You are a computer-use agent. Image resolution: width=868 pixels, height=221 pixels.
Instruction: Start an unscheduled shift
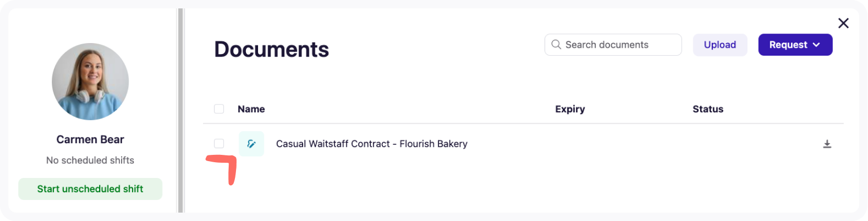[x=90, y=189]
